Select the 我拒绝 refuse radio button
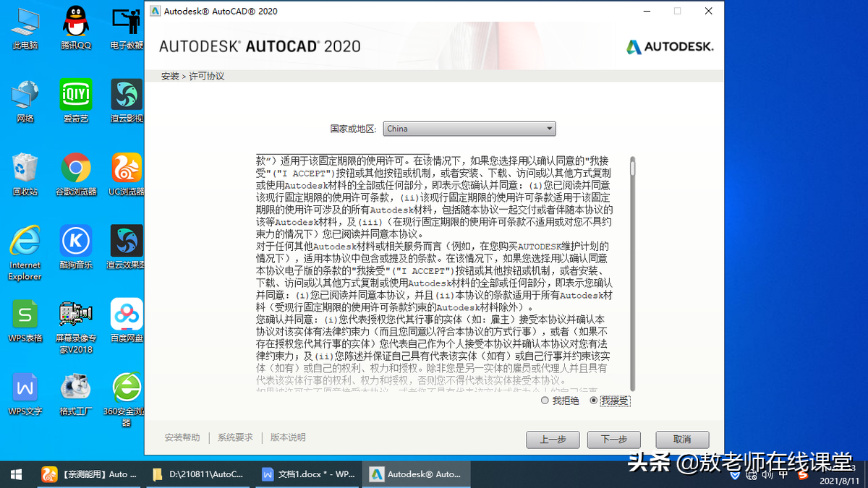The image size is (868, 488). [x=545, y=400]
